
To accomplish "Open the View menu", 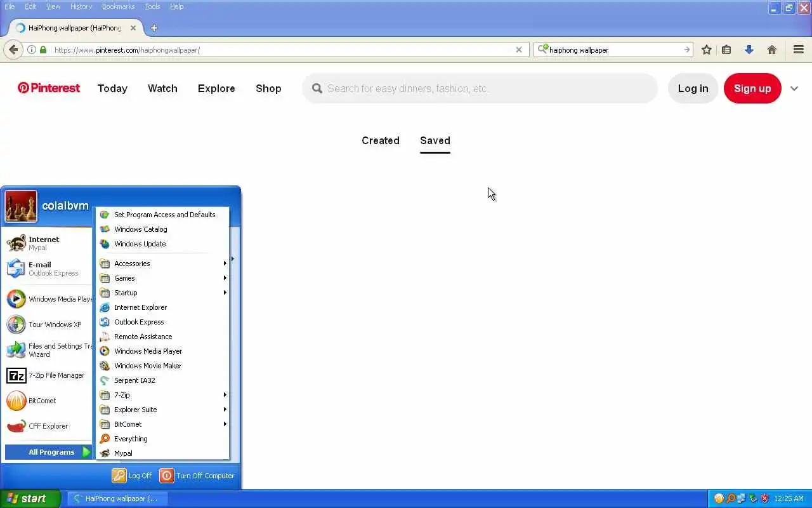I will pos(53,6).
